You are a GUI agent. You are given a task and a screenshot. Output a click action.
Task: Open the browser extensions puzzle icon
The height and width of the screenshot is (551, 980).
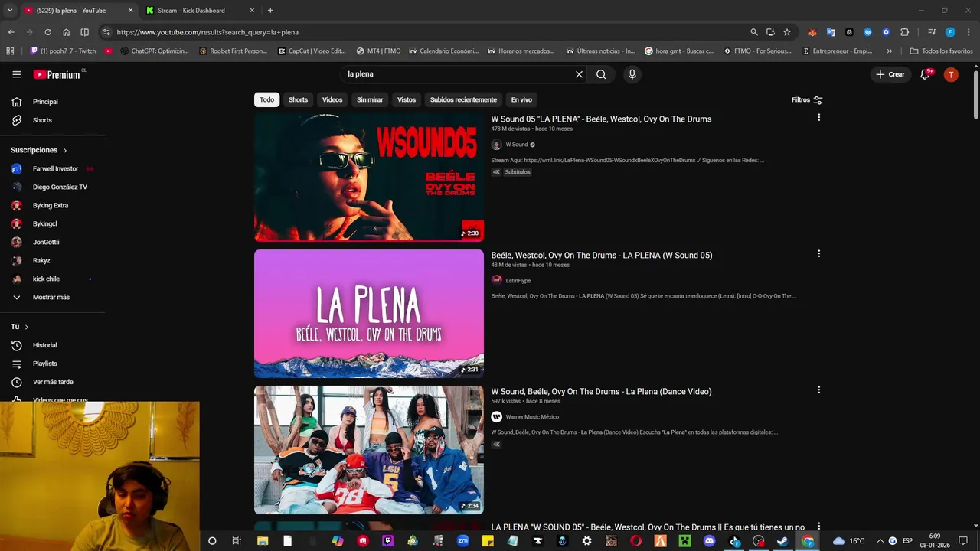tap(904, 32)
